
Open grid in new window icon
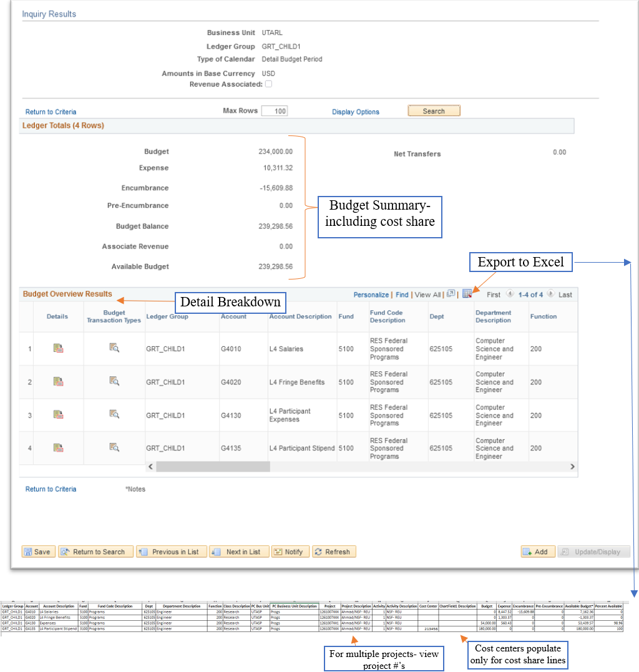tap(451, 294)
